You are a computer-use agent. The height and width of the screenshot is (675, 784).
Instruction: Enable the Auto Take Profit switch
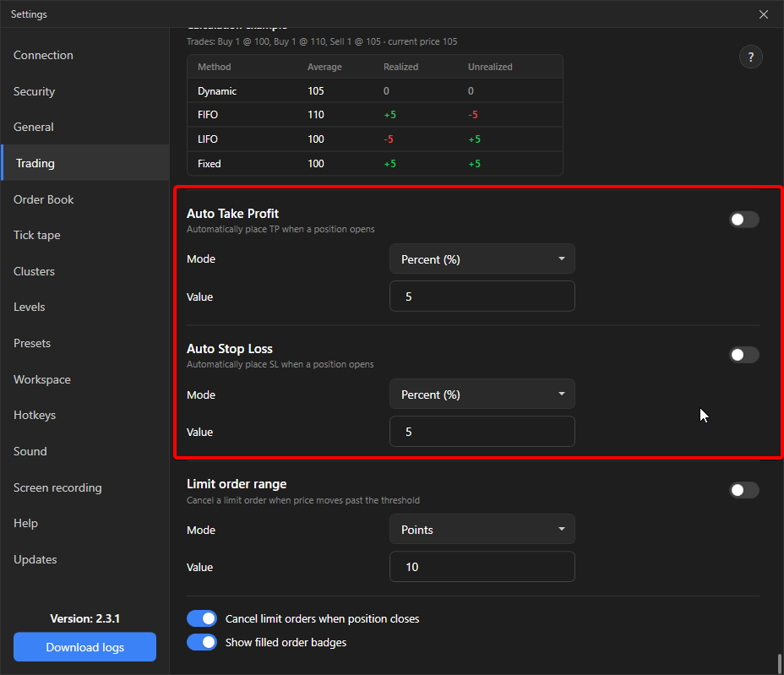[x=744, y=220]
